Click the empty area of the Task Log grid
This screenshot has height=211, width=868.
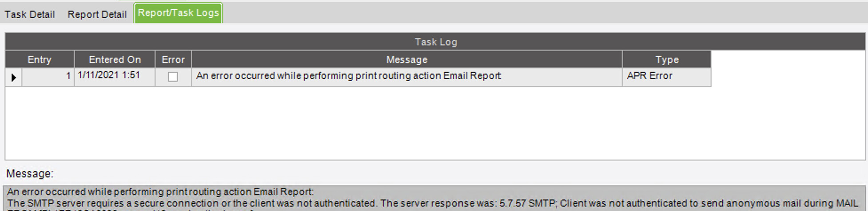click(x=435, y=123)
